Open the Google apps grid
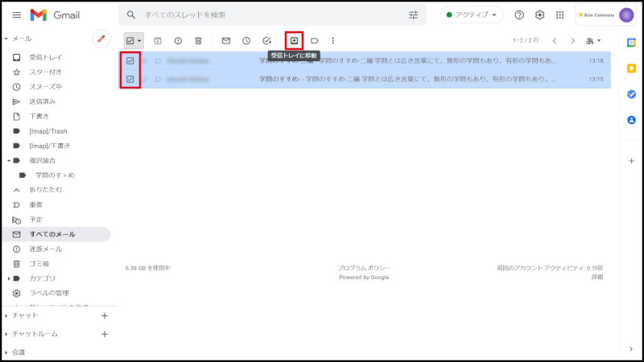 [x=560, y=15]
